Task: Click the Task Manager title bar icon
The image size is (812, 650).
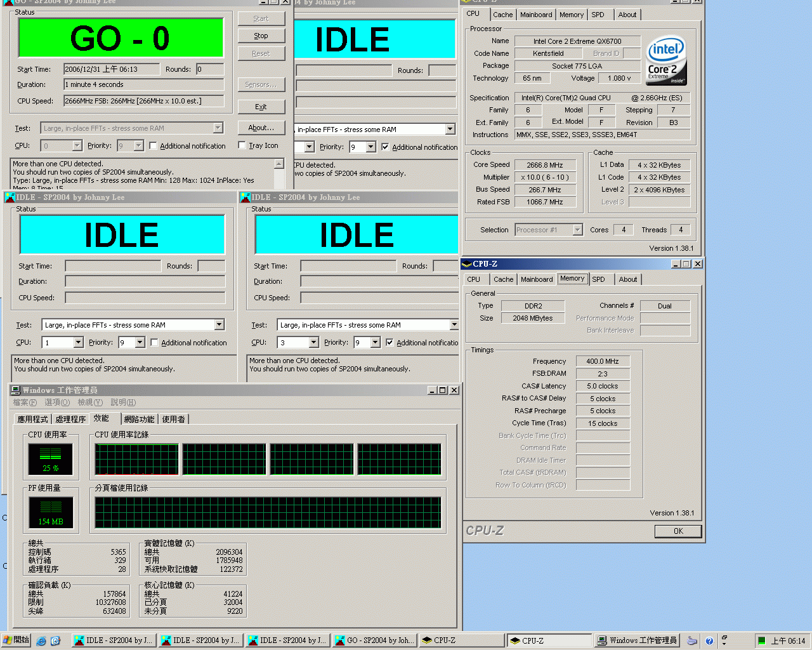Action: [x=16, y=390]
